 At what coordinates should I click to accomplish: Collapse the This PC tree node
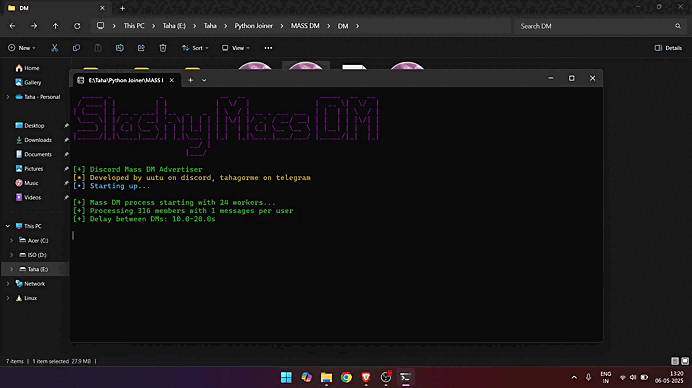point(8,226)
